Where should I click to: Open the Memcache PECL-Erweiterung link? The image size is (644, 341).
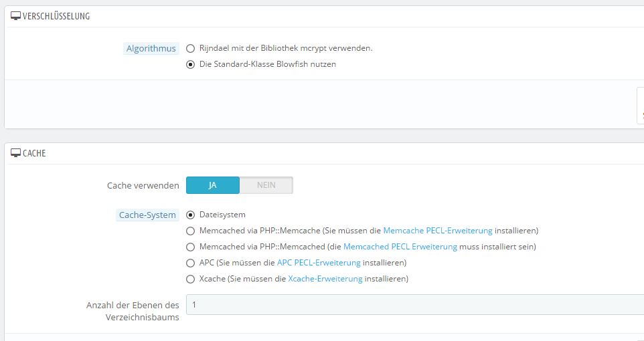[x=437, y=231]
